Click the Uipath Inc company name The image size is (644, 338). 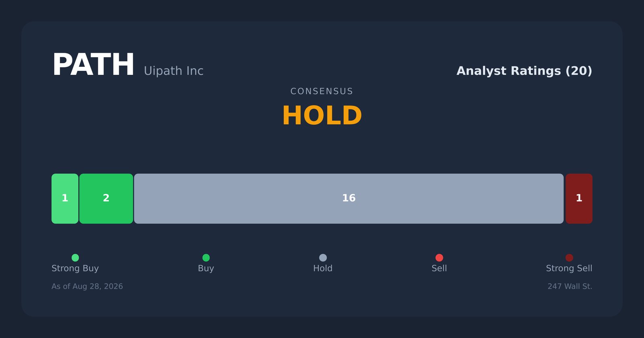173,71
